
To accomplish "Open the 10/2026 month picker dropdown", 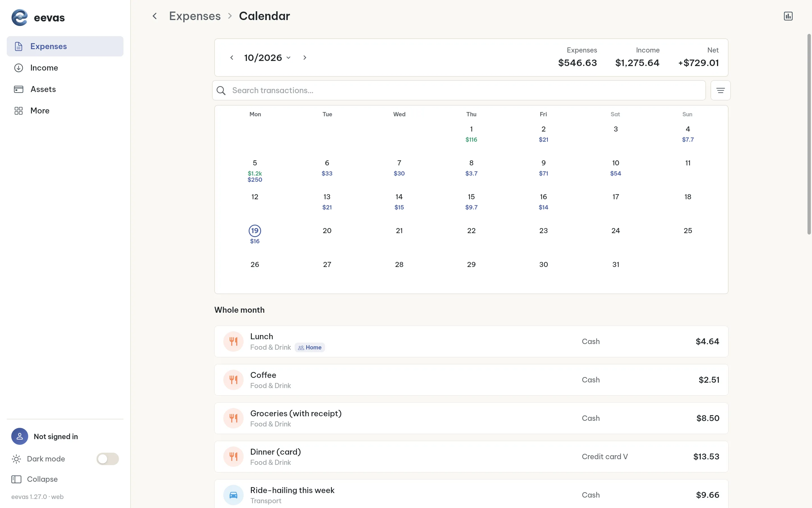I will tap(267, 58).
